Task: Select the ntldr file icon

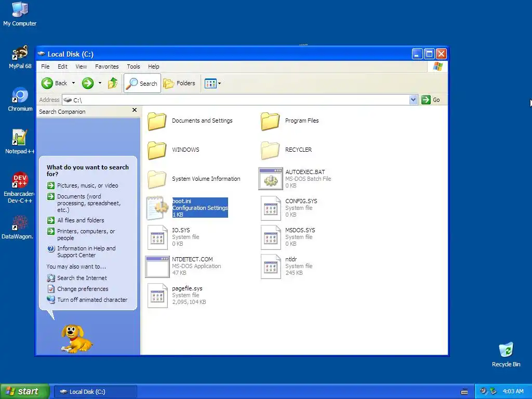Action: pyautogui.click(x=271, y=267)
